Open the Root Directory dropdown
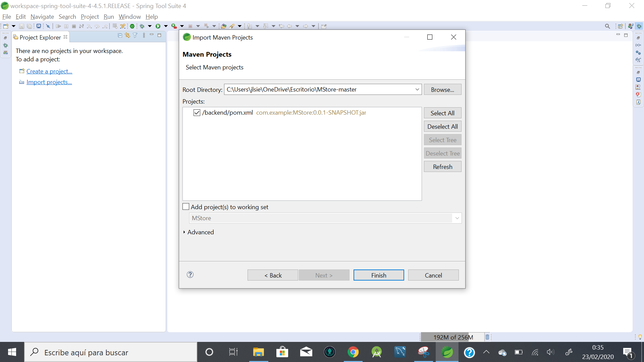This screenshot has width=644, height=362. pyautogui.click(x=417, y=89)
